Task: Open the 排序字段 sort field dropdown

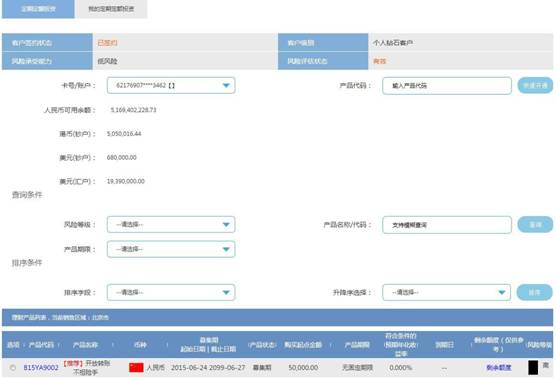Action: pyautogui.click(x=171, y=292)
